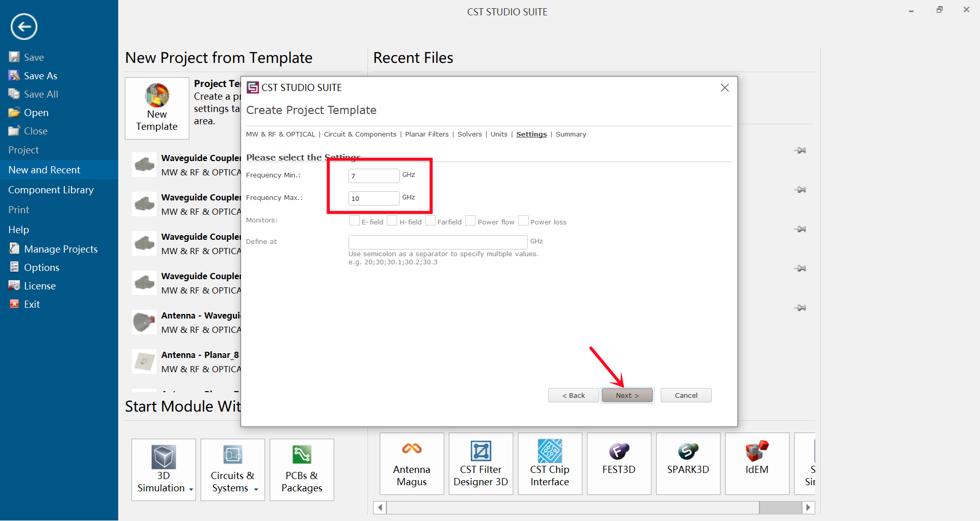Click the Options icon
The width and height of the screenshot is (980, 521).
click(14, 267)
